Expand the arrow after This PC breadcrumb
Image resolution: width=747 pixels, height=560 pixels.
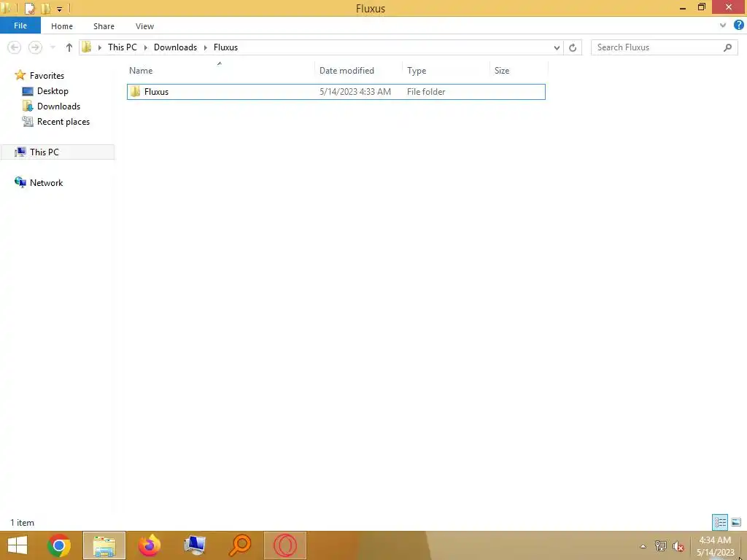[146, 47]
